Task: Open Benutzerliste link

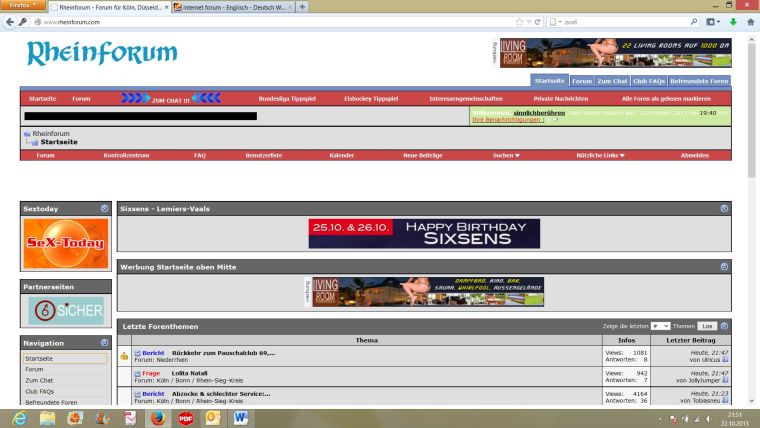Action: pos(264,156)
